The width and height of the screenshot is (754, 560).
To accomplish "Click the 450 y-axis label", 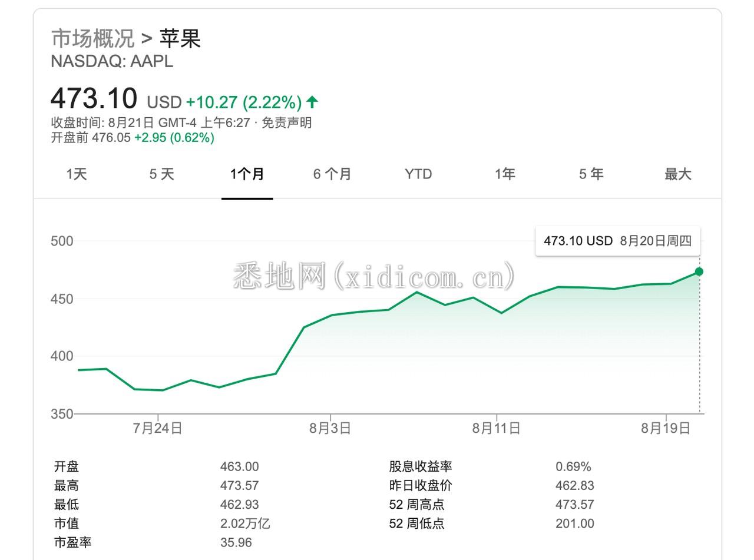I will pyautogui.click(x=62, y=299).
